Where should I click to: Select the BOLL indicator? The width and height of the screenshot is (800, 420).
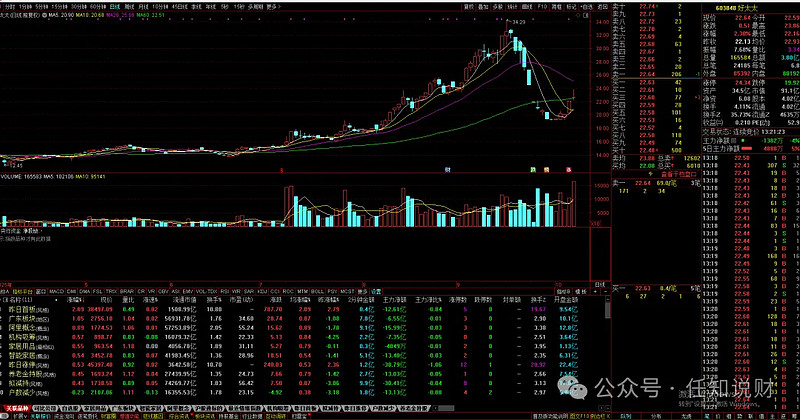coord(317,291)
